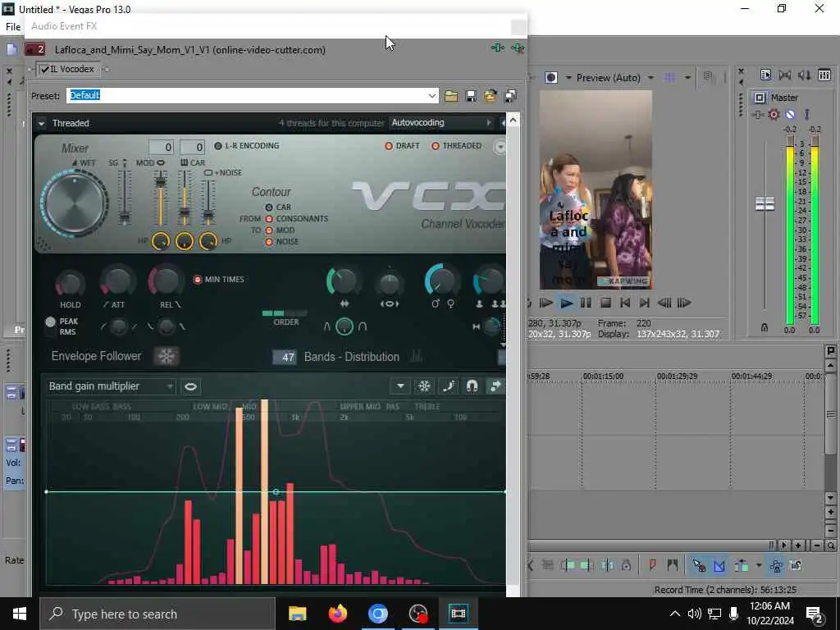840x630 pixels.
Task: Save the current preset with floppy icon
Action: tap(471, 96)
